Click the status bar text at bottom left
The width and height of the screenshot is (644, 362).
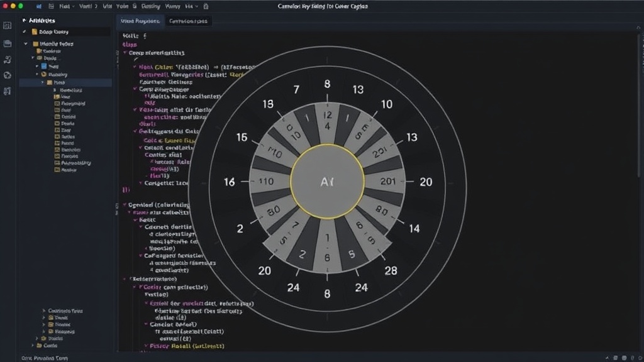[x=45, y=358]
